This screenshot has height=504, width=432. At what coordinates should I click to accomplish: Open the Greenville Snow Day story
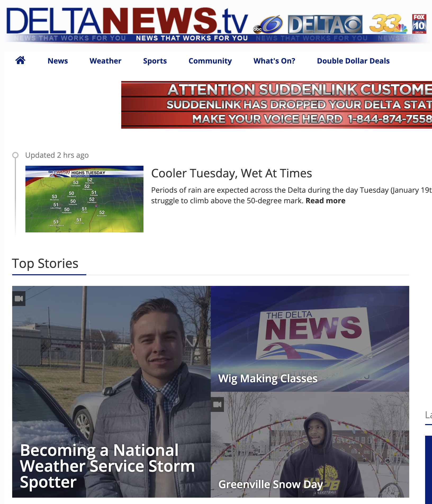(x=271, y=484)
